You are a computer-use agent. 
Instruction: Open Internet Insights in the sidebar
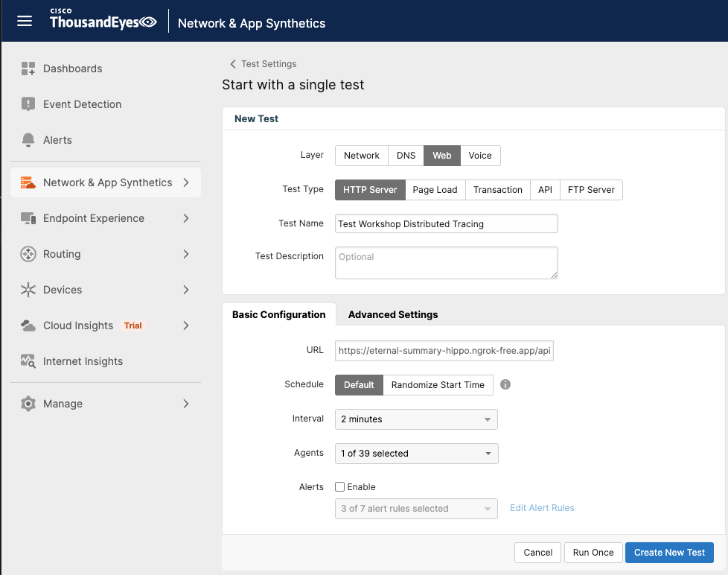tap(83, 361)
